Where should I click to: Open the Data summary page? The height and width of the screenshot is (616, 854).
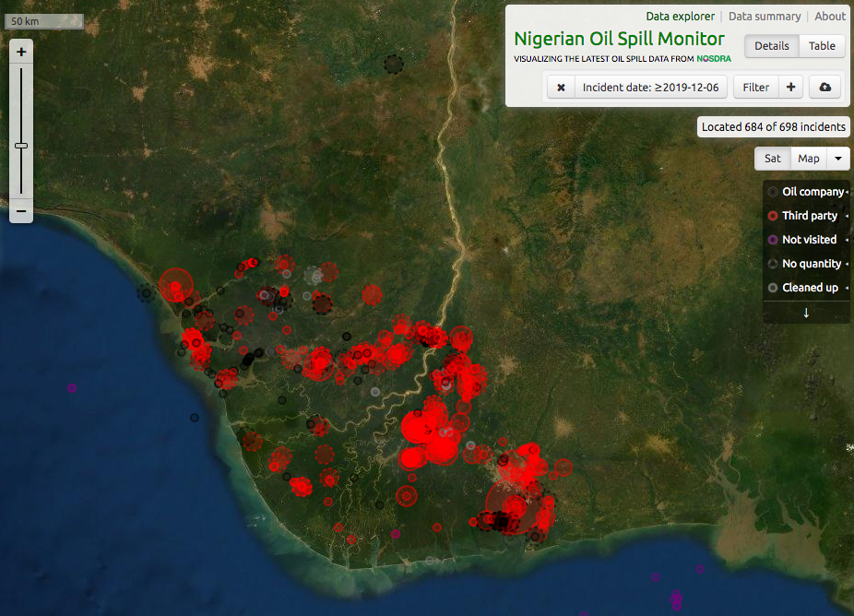click(765, 17)
